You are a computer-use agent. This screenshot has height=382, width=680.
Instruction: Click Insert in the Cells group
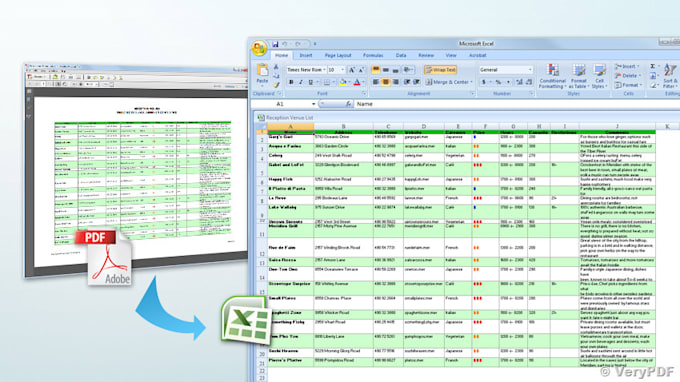pyautogui.click(x=626, y=66)
